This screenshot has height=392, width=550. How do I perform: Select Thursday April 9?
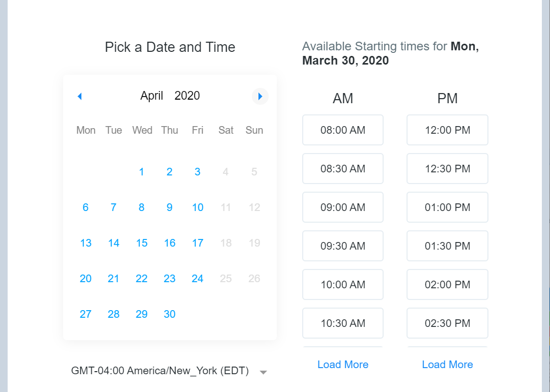169,207
